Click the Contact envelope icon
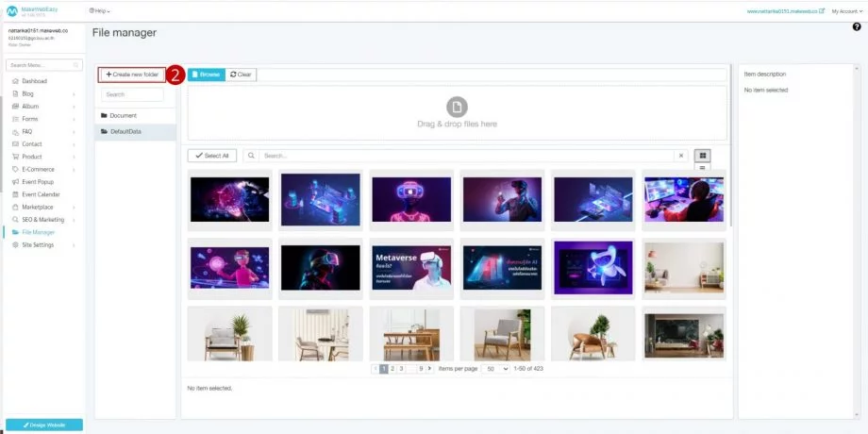Screen dimensions: 868x434 click(x=15, y=144)
